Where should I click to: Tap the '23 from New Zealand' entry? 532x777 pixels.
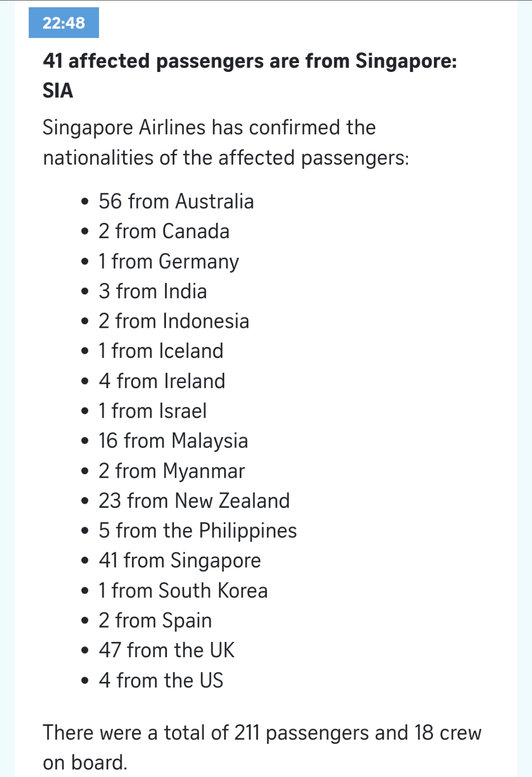pyautogui.click(x=194, y=501)
